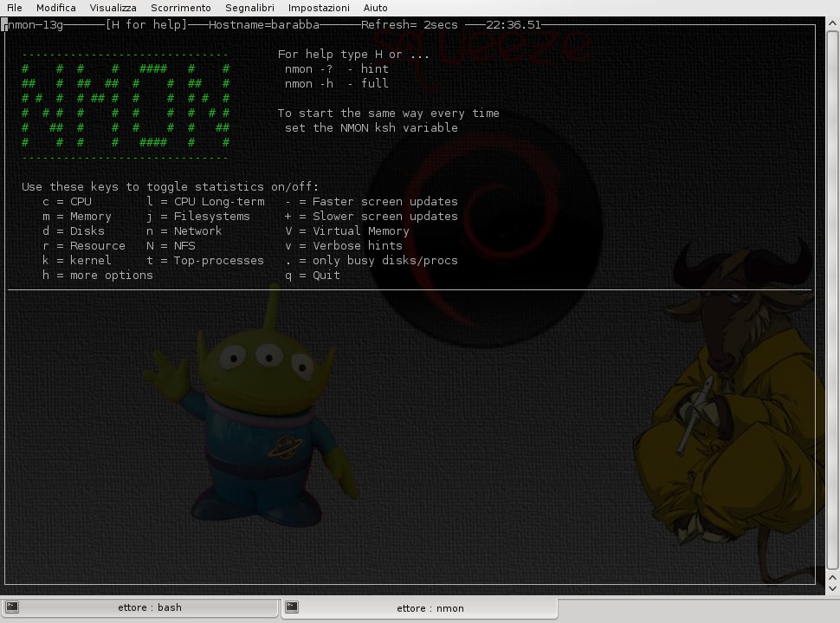Open the Scorrimento menu
Screen dimensions: 840x623
pos(180,8)
